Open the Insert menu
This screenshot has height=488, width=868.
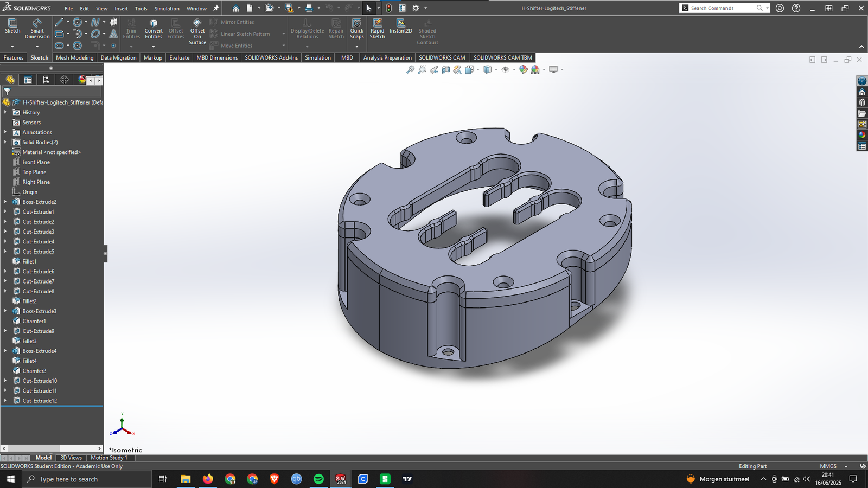point(121,9)
